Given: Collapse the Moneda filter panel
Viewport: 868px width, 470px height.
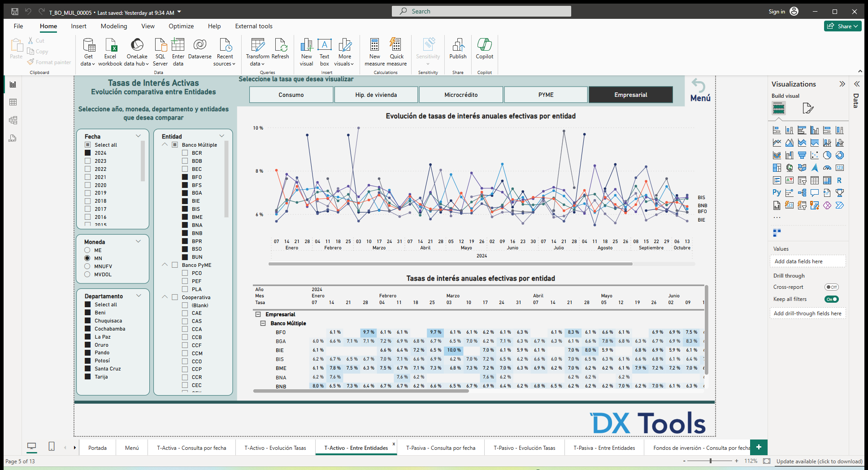Looking at the screenshot, I should 138,241.
